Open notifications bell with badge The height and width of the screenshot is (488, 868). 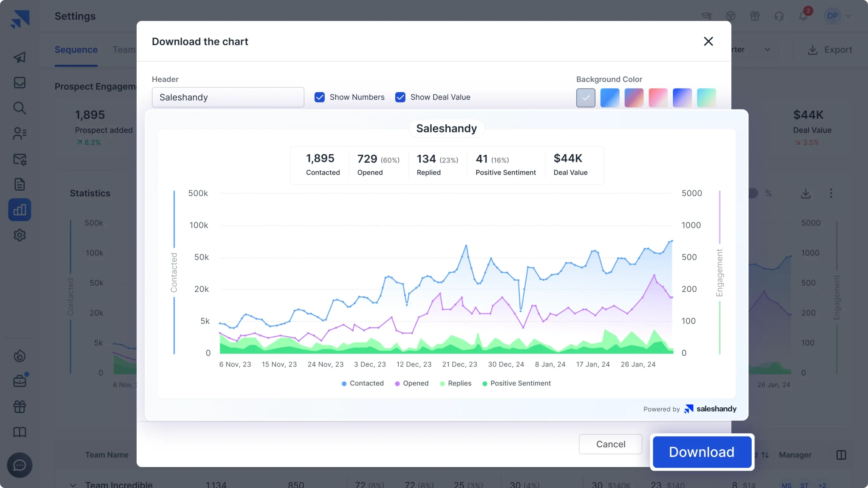click(804, 15)
